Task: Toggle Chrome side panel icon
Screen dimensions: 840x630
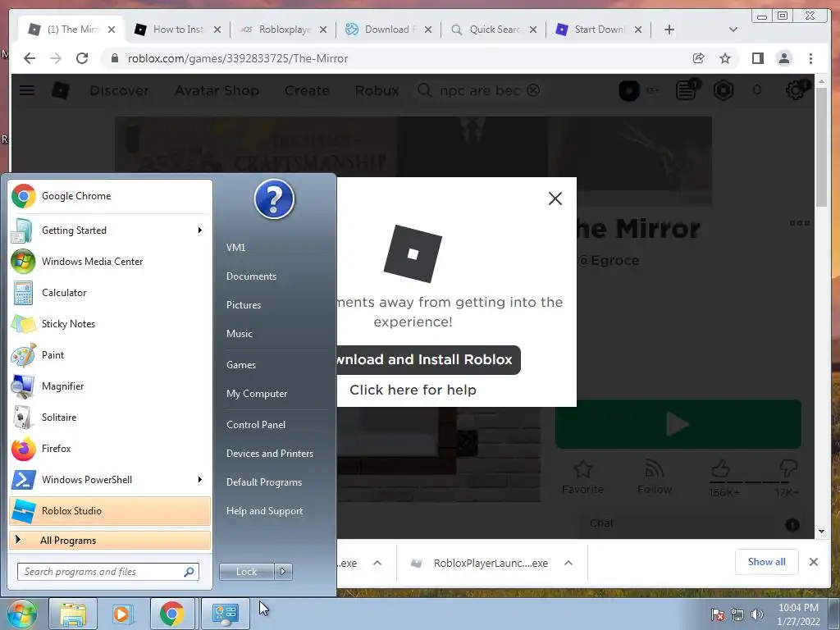Action: pyautogui.click(x=757, y=58)
